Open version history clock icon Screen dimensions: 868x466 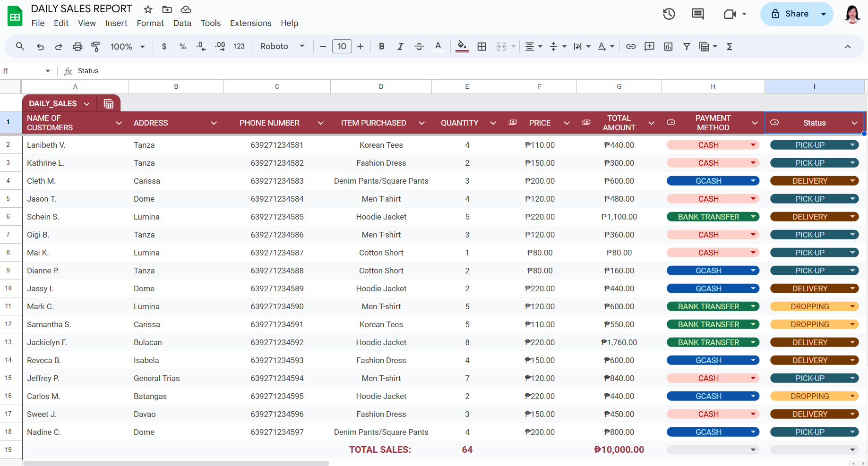pyautogui.click(x=669, y=14)
